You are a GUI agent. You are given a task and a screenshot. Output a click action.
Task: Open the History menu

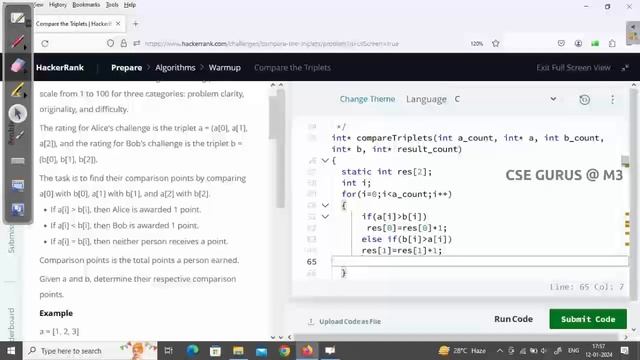(58, 5)
